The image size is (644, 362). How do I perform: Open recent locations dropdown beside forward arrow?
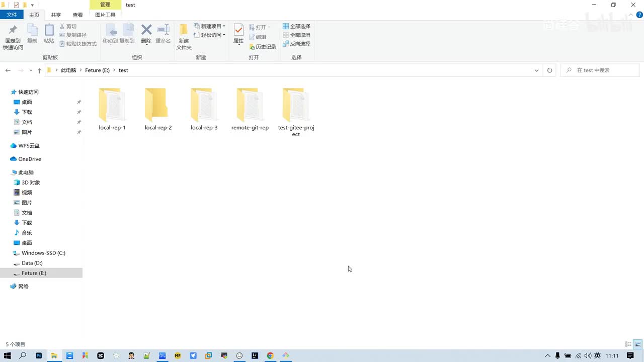coord(31,70)
